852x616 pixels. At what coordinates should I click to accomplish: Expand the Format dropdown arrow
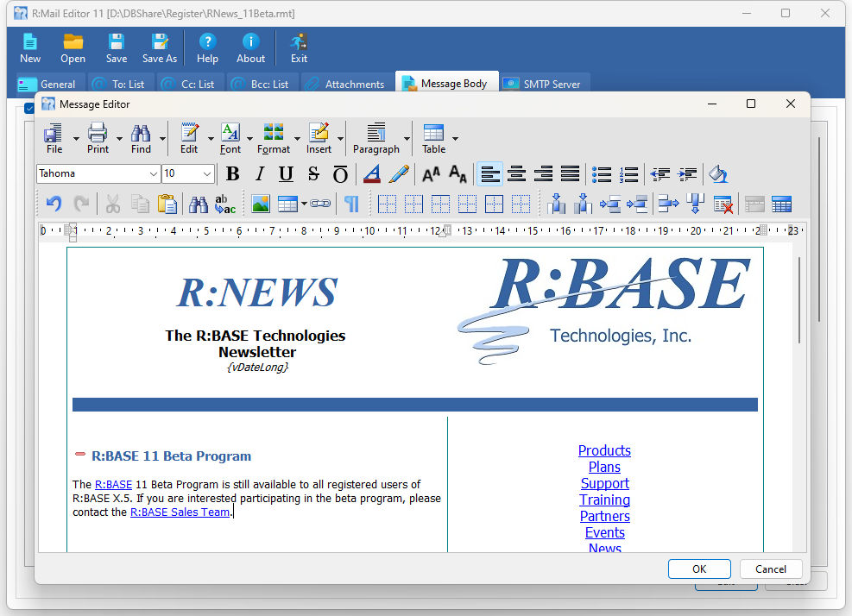[297, 139]
